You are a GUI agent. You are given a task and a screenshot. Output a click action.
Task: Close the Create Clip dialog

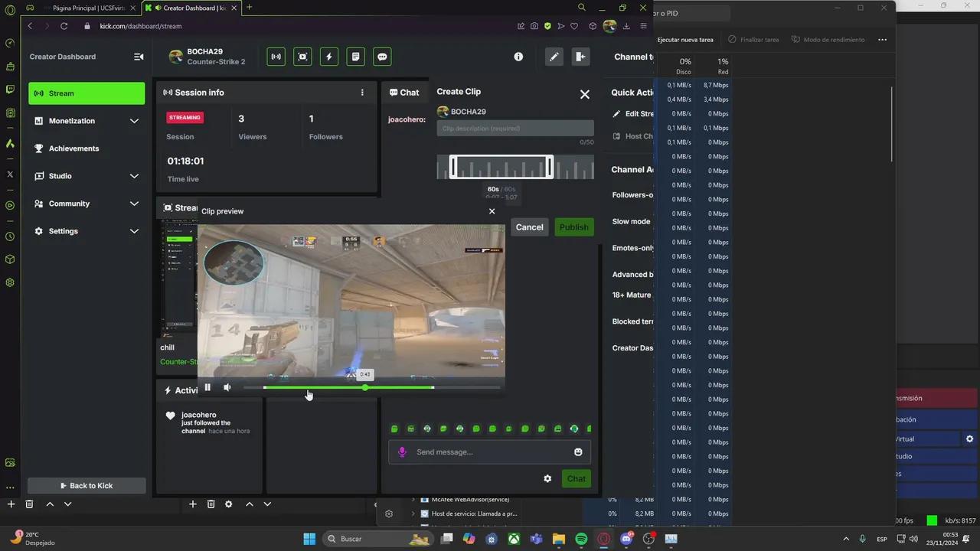point(585,94)
